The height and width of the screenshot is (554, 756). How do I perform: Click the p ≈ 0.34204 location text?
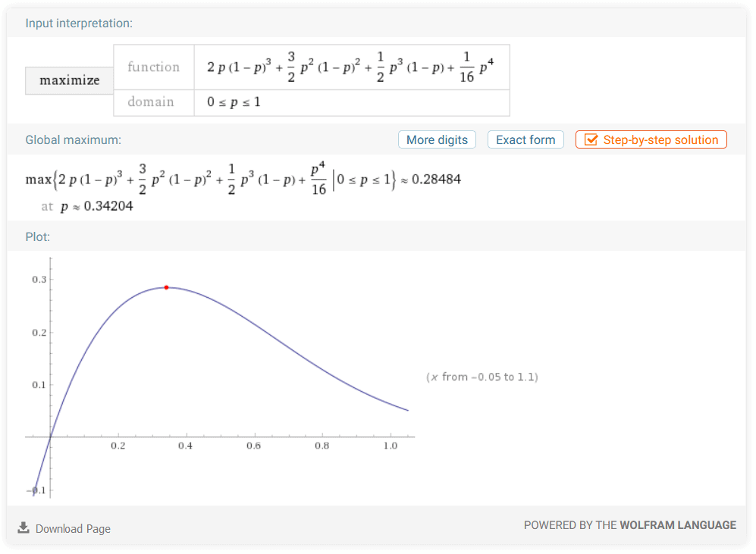point(96,206)
